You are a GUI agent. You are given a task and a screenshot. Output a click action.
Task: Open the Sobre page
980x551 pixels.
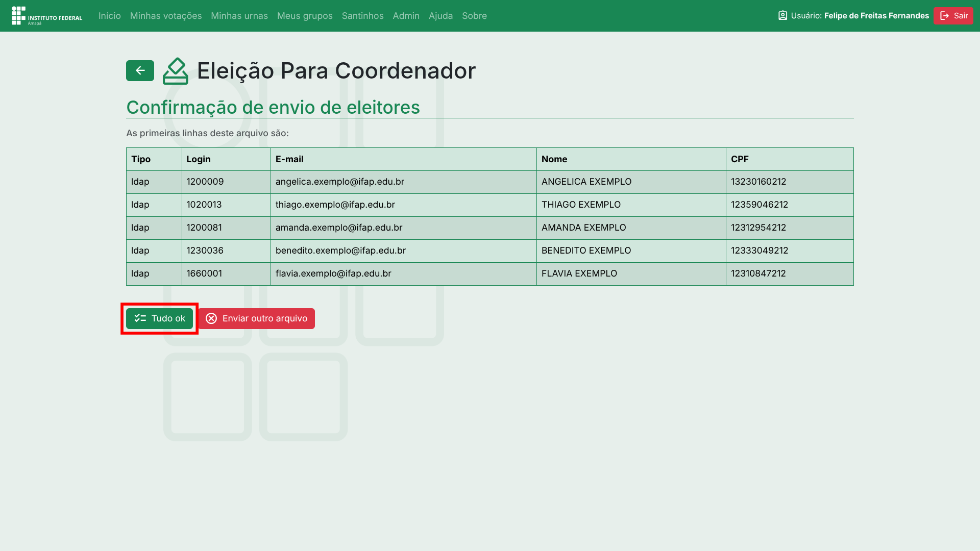pyautogui.click(x=474, y=16)
